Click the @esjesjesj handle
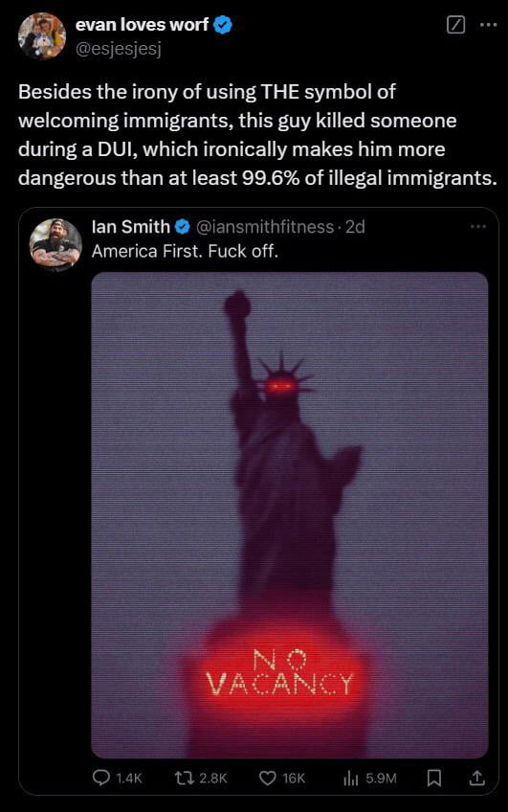This screenshot has height=812, width=508. tap(119, 49)
